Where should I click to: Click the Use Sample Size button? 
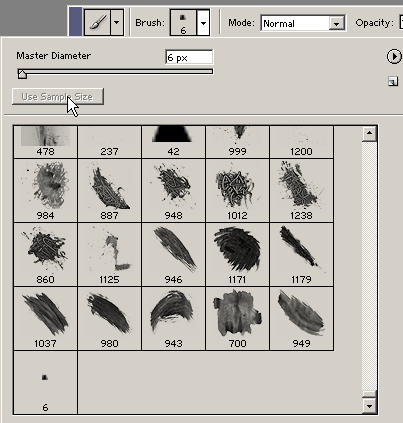click(58, 97)
